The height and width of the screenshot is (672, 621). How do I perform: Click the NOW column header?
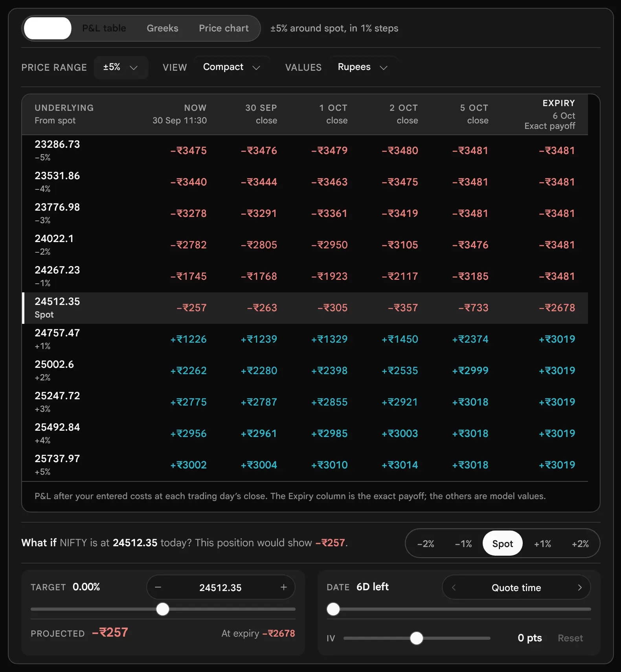180,114
